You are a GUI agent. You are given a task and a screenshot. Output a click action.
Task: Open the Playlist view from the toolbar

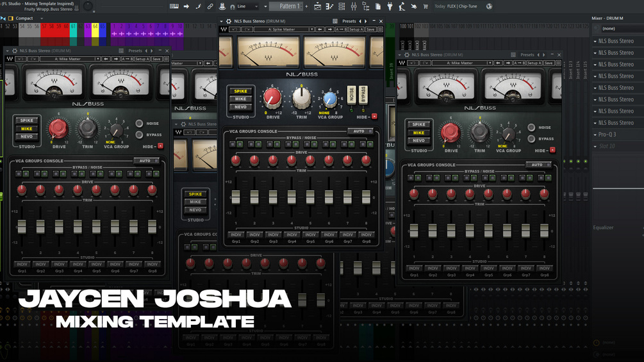point(317,6)
